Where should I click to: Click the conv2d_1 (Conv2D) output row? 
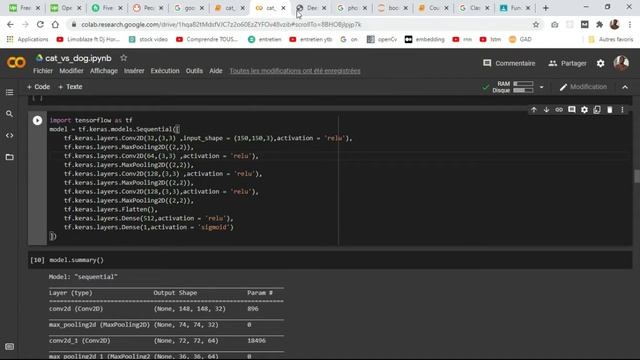(x=166, y=341)
